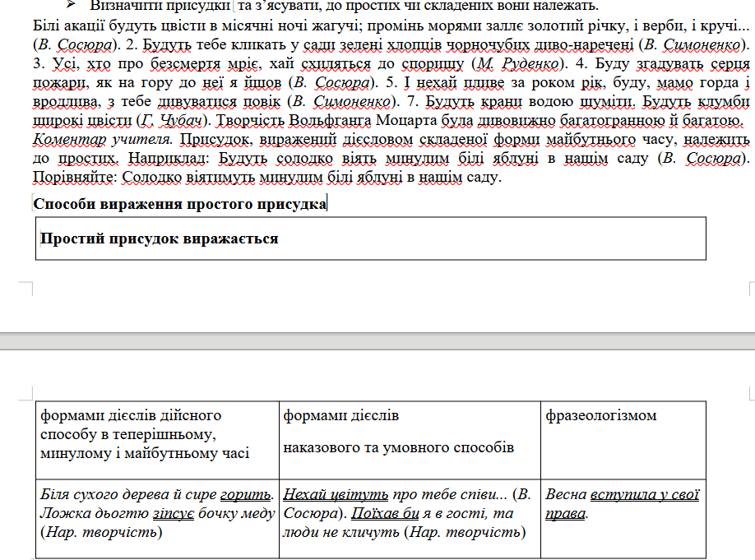
Task: Click heading 'Способи вираження простого присудка'
Action: (179, 204)
